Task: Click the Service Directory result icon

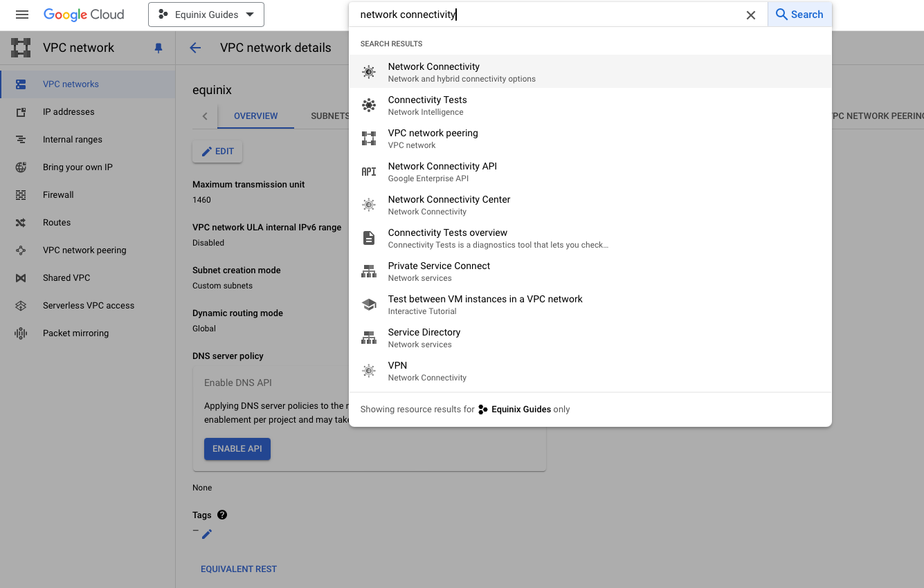Action: point(369,338)
